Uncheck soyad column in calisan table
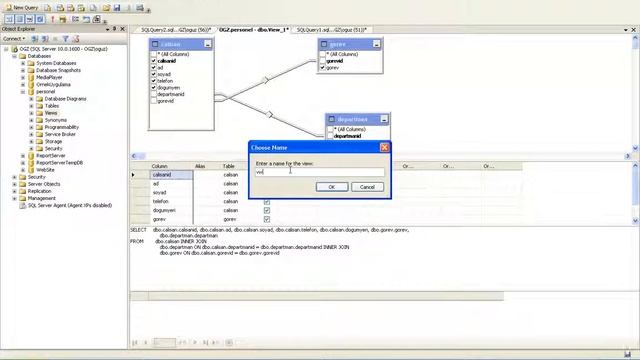The width and height of the screenshot is (640, 360). 154,74
